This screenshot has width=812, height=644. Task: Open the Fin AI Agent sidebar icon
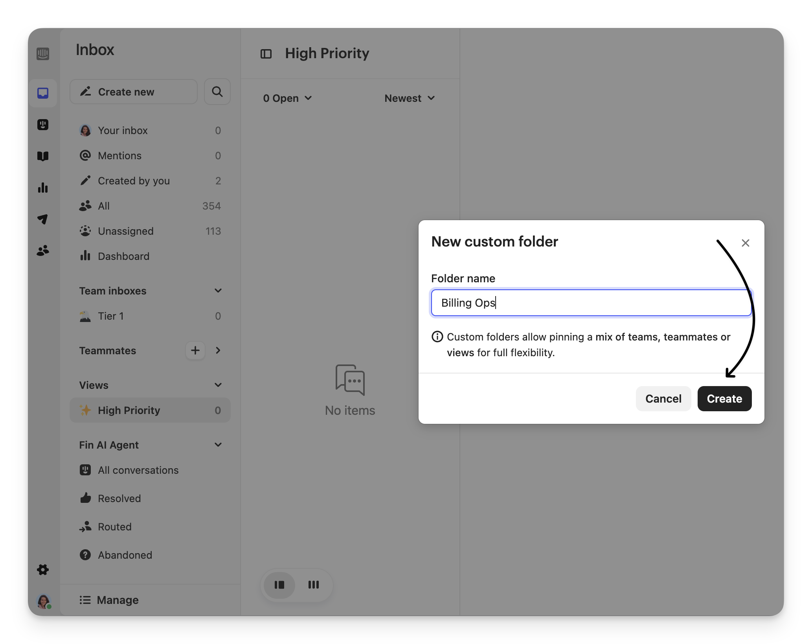(x=43, y=125)
